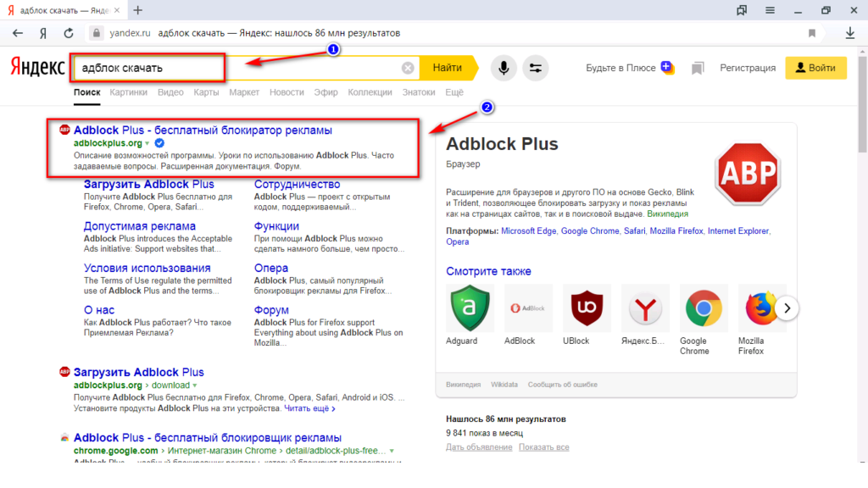Open the О нас sitelink
The image size is (868, 488).
point(99,310)
